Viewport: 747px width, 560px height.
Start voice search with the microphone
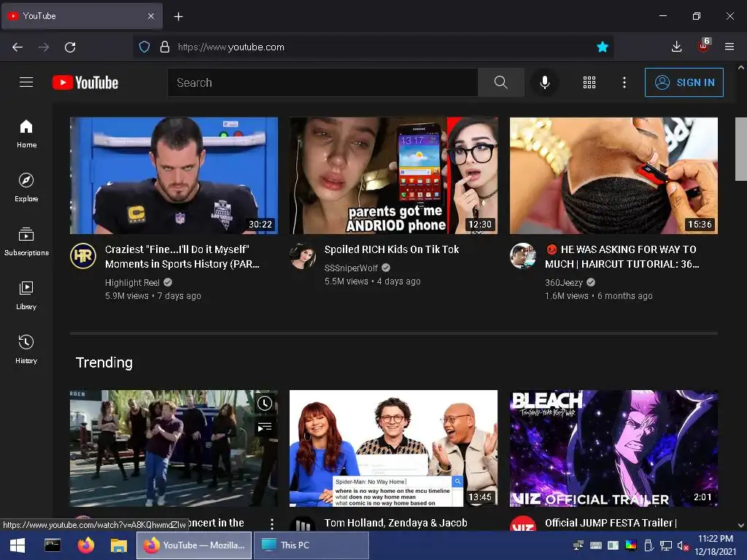click(x=544, y=82)
